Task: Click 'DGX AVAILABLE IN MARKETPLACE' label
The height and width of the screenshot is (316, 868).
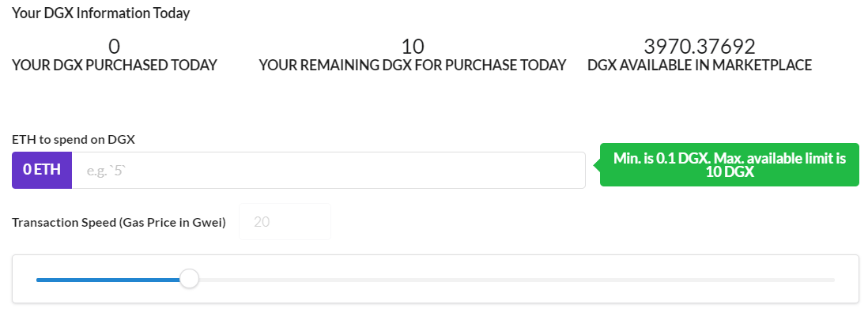Action: [x=700, y=66]
